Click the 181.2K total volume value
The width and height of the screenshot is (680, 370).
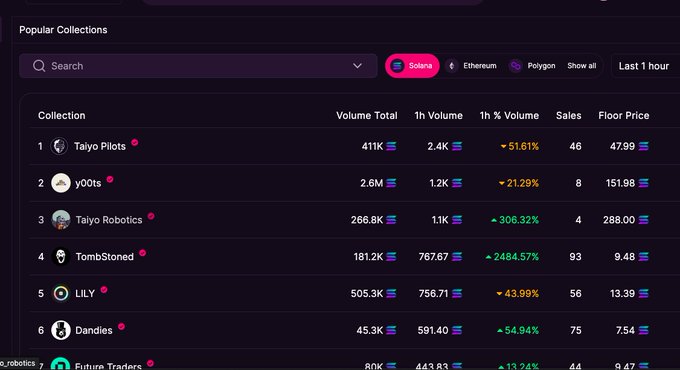[x=369, y=257]
